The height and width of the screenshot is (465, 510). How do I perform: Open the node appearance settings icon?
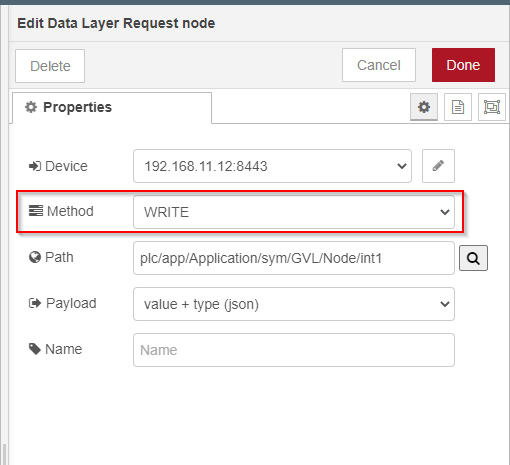coord(492,107)
